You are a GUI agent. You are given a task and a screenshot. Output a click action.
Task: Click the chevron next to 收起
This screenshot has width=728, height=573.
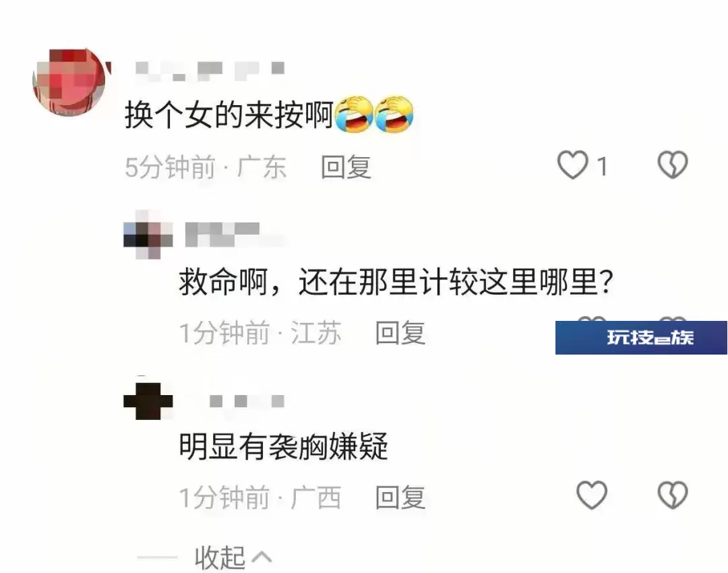[262, 557]
